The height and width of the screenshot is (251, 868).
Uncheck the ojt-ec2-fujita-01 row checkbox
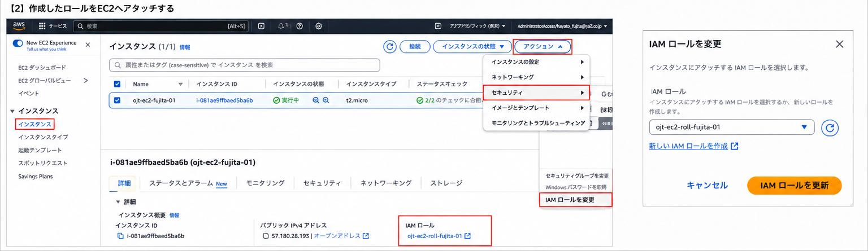(118, 100)
